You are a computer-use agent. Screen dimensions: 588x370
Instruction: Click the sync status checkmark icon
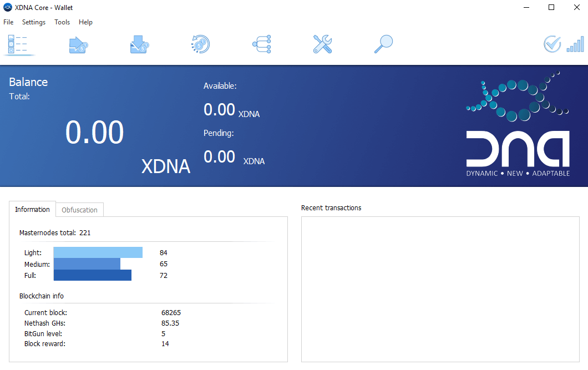coord(552,44)
